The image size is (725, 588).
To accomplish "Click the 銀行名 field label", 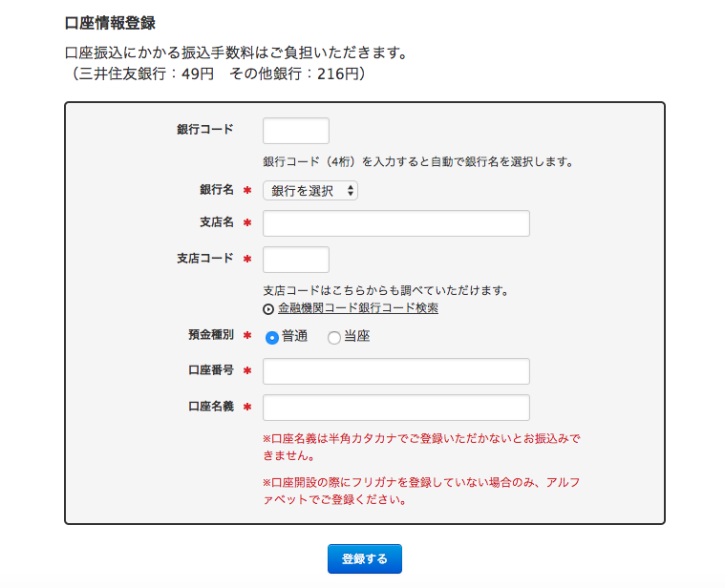I will 217,189.
